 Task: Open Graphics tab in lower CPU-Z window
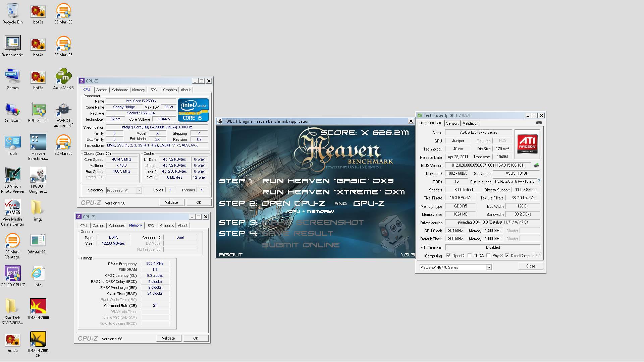tap(167, 226)
